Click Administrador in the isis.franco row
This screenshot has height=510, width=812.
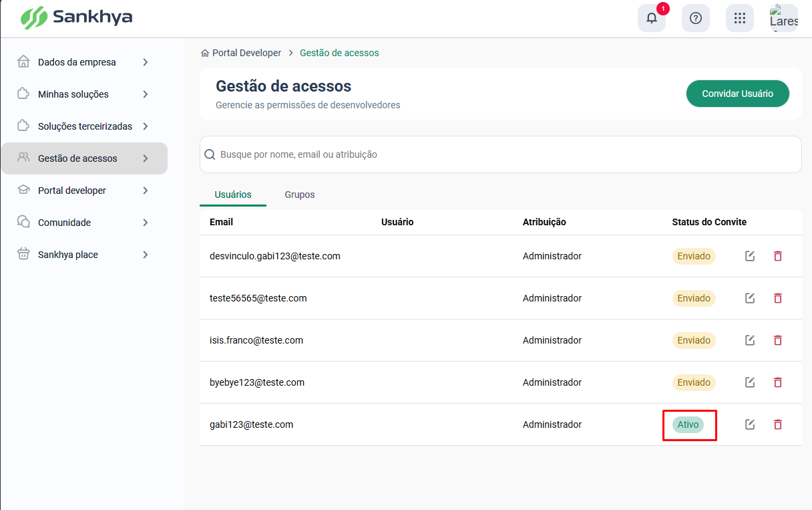click(552, 340)
